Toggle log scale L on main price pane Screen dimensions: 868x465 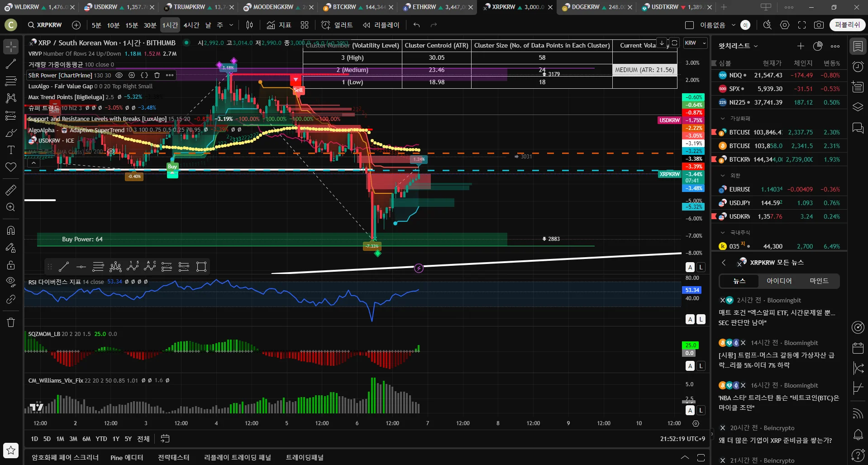tap(701, 267)
